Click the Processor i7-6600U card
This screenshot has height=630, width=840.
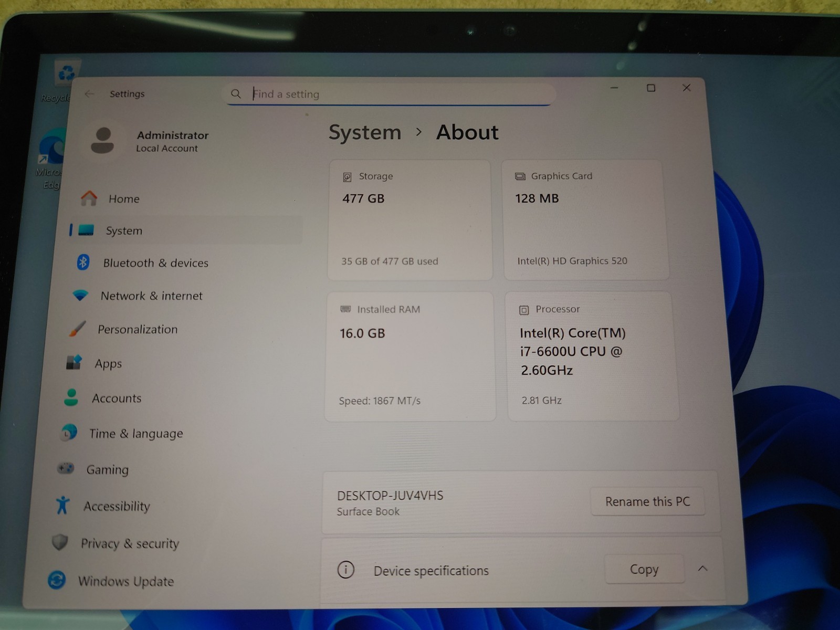tap(593, 356)
